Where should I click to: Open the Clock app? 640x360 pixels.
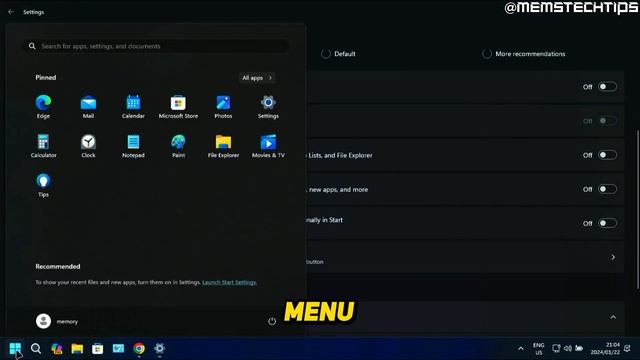[88, 146]
